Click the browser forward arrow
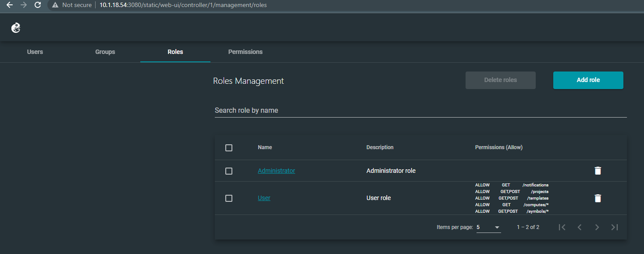The height and width of the screenshot is (254, 644). [x=24, y=5]
